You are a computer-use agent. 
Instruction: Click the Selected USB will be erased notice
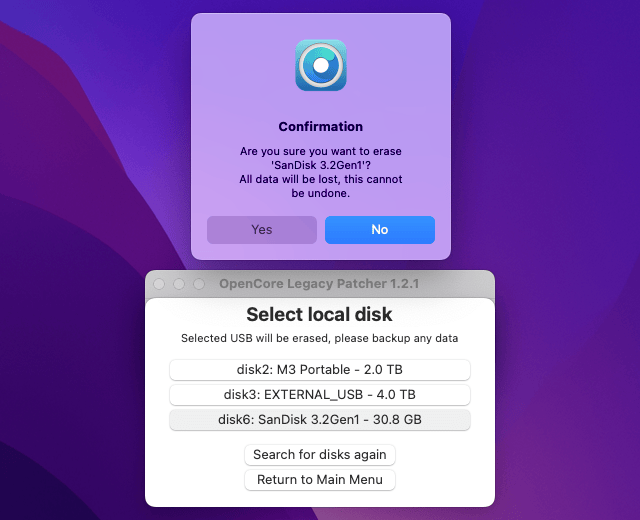pyautogui.click(x=320, y=339)
